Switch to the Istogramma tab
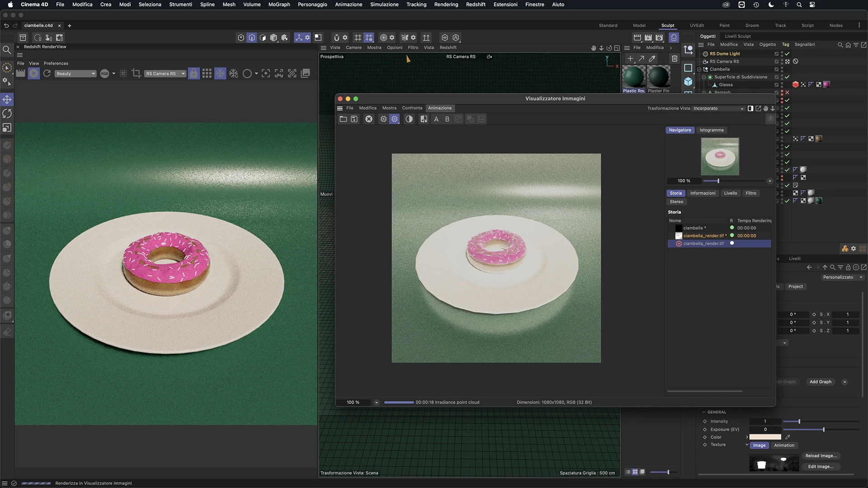Image resolution: width=868 pixels, height=488 pixels. pyautogui.click(x=711, y=130)
